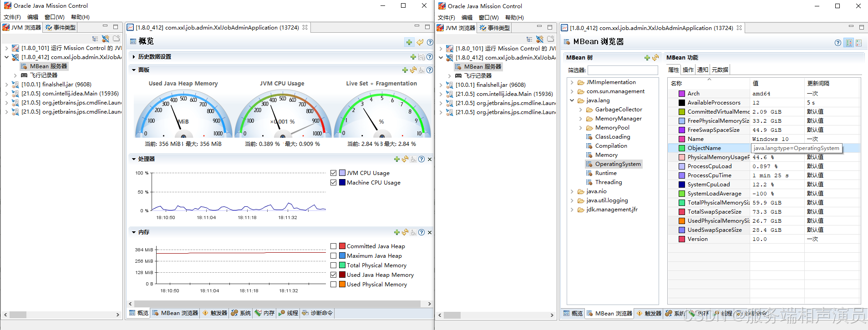This screenshot has height=330, width=868.
Task: Toggle side-by-side layout icon in MBean 浏览器 header
Action: pyautogui.click(x=849, y=43)
